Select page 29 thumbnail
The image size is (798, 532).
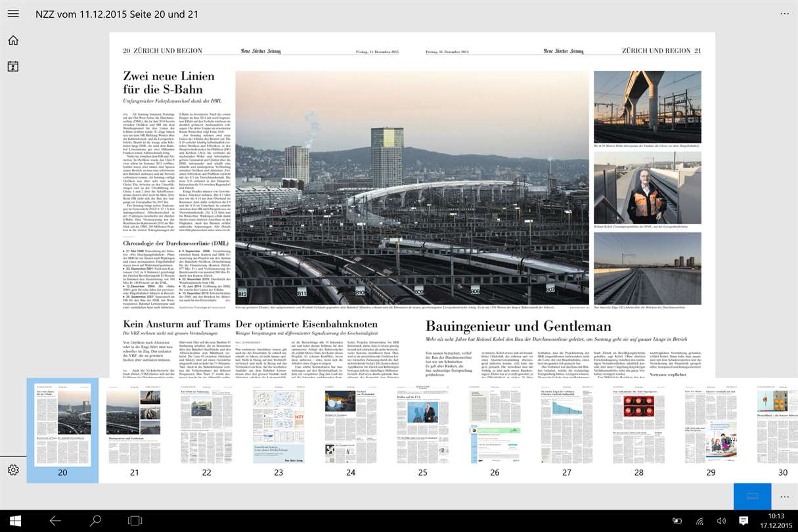[x=711, y=430]
